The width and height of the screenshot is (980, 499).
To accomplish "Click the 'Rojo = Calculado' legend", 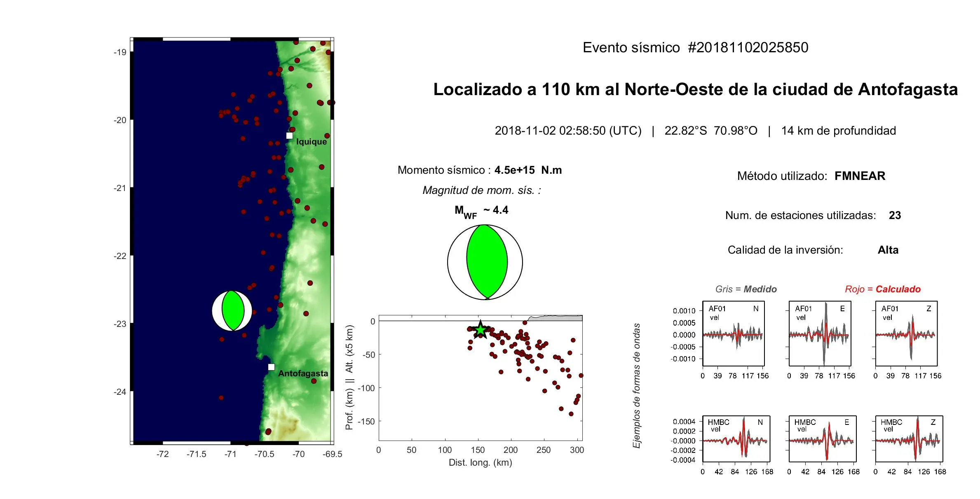I will click(883, 289).
